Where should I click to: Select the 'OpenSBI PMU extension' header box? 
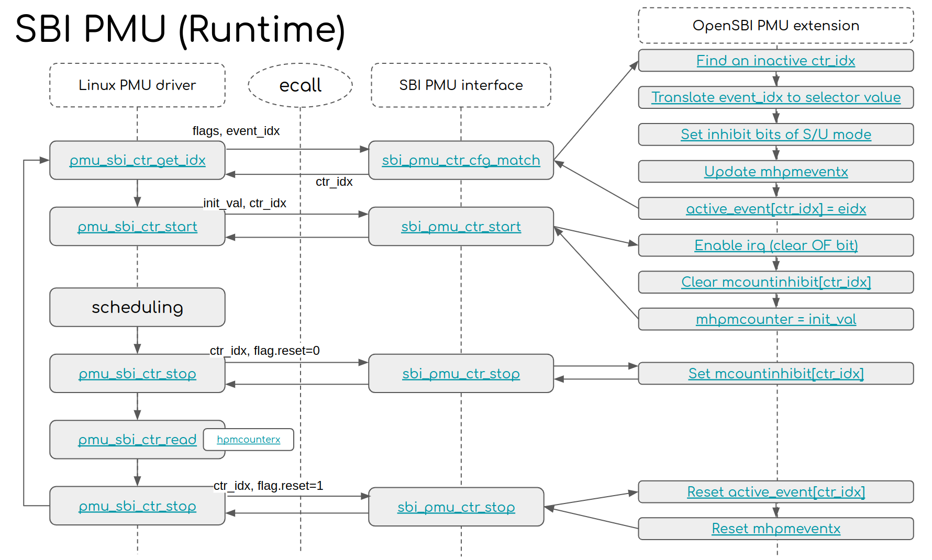(x=775, y=26)
